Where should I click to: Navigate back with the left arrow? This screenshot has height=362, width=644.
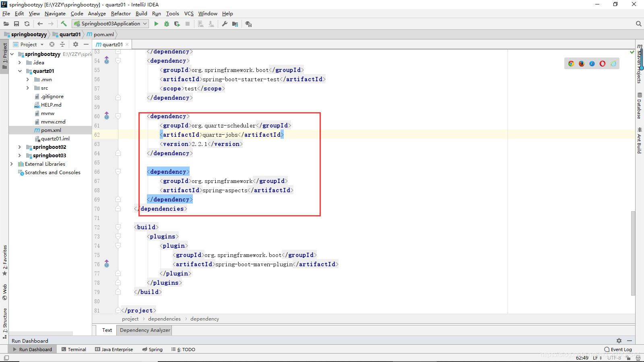(40, 24)
